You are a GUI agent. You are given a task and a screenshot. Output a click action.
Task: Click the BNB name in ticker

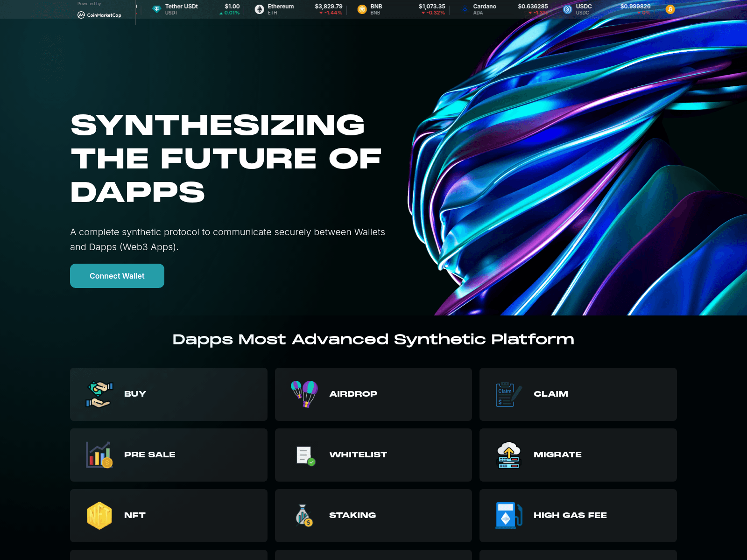tap(376, 7)
